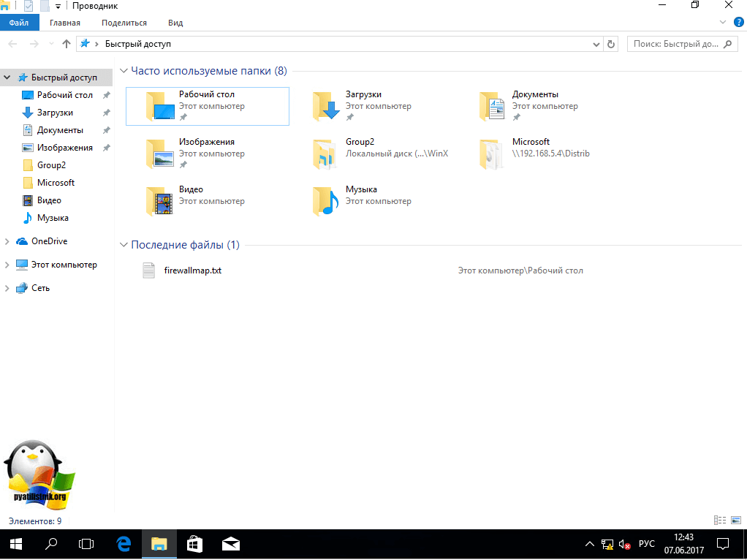Switch to the Главная ribbon tab
Viewport: 747px width, 560px height.
tap(65, 23)
